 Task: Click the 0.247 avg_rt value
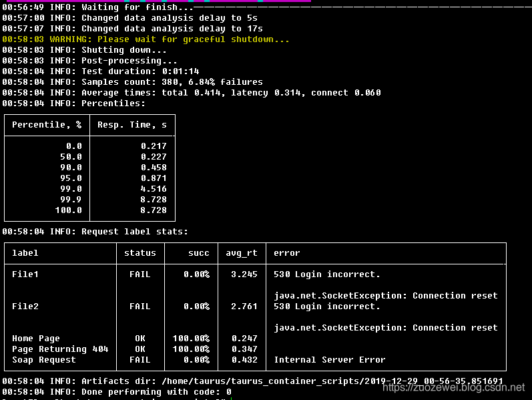pos(244,339)
